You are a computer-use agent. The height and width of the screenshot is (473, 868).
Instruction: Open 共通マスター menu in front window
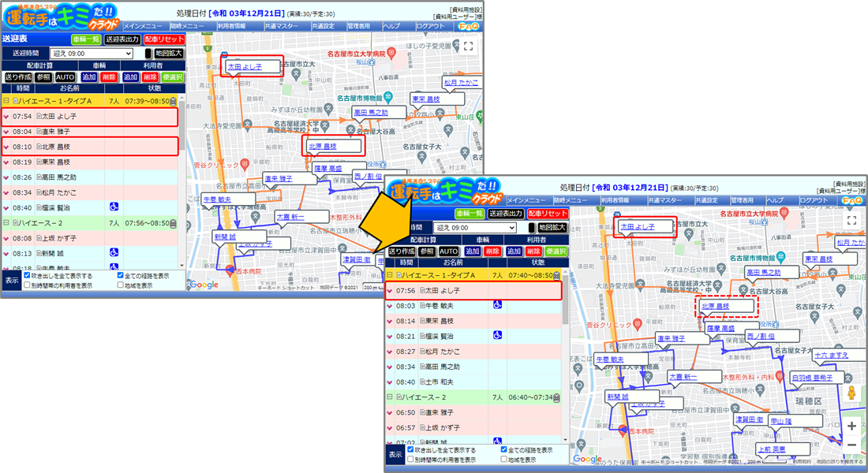click(665, 200)
